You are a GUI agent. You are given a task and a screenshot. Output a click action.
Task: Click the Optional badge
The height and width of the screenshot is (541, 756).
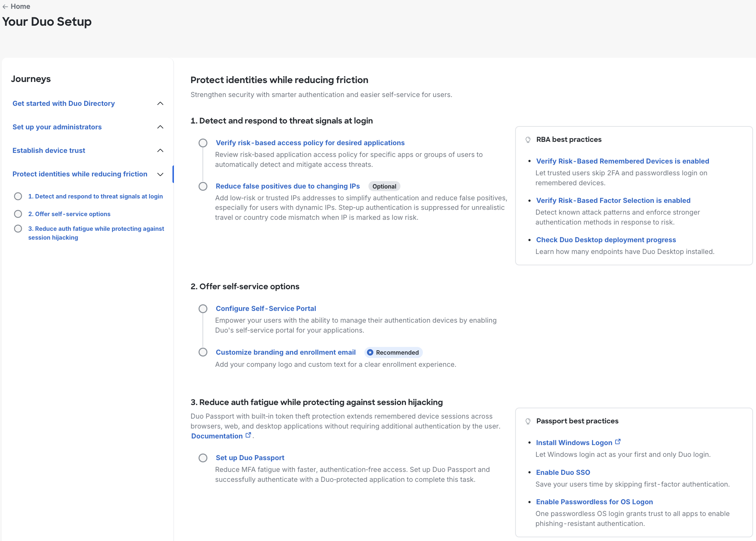point(384,186)
